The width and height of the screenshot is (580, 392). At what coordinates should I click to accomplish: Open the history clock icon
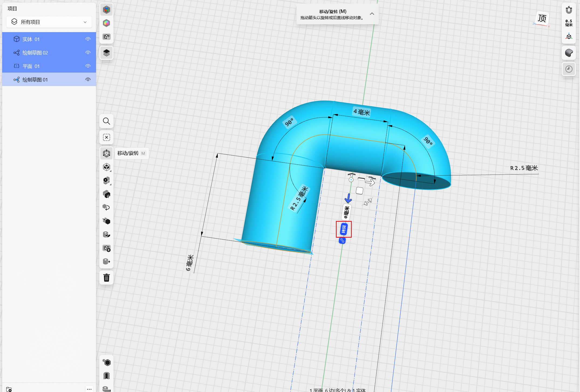coord(569,69)
